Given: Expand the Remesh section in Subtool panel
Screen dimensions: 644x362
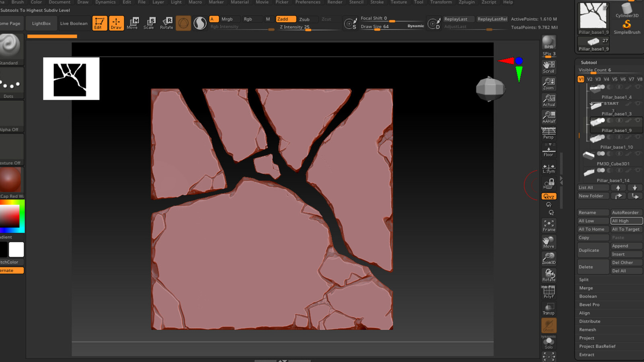Looking at the screenshot, I should pos(588,330).
